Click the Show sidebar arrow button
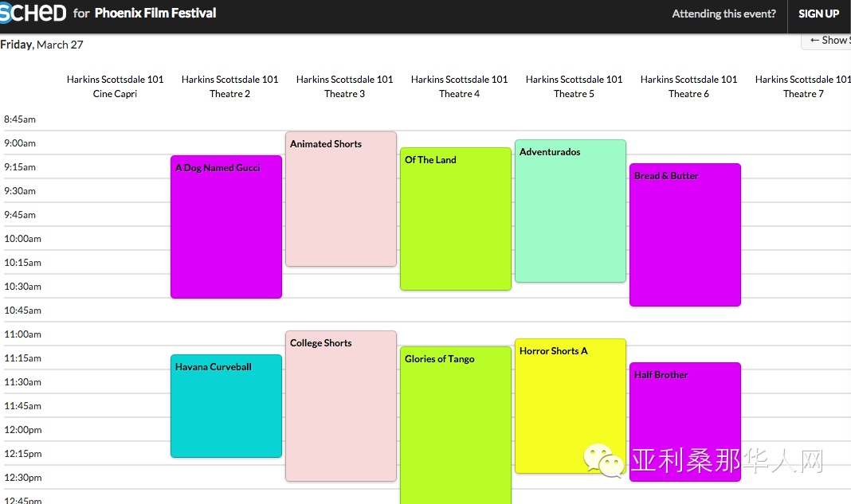Viewport: 851px width, 504px height. [x=828, y=40]
